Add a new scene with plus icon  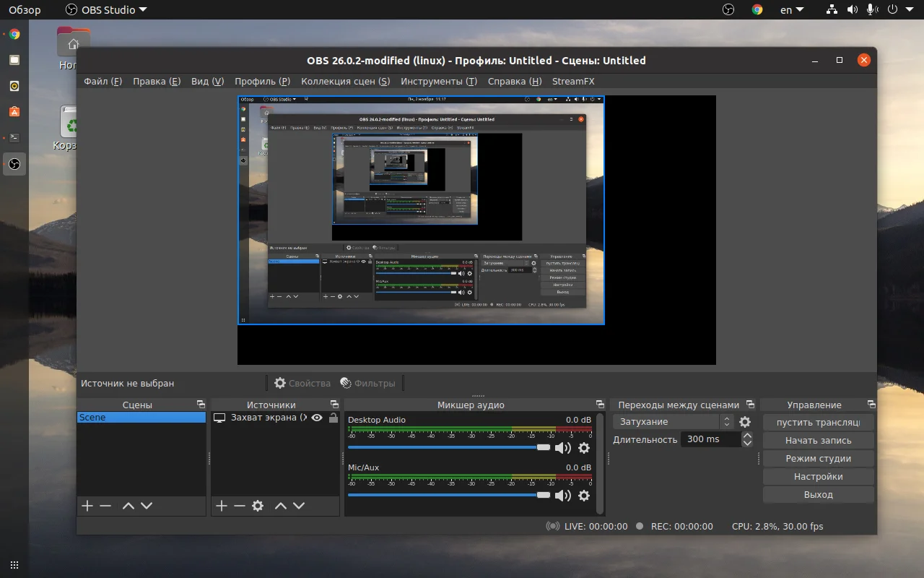click(x=87, y=506)
